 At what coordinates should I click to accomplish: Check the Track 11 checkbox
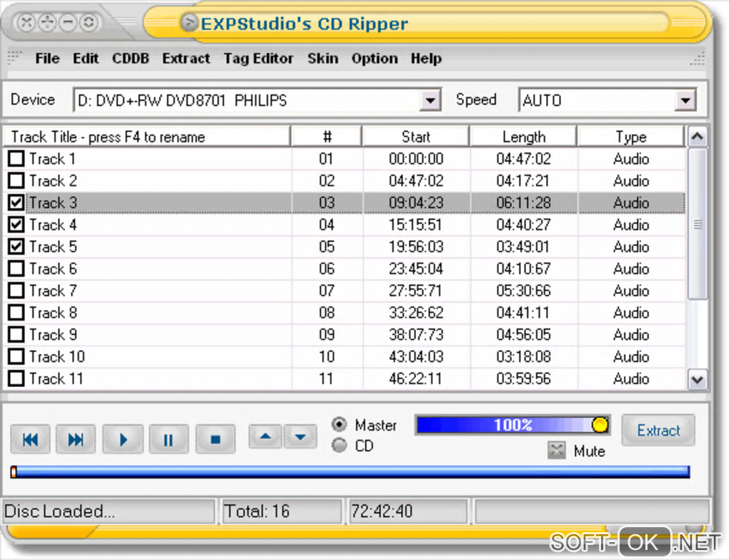[16, 379]
